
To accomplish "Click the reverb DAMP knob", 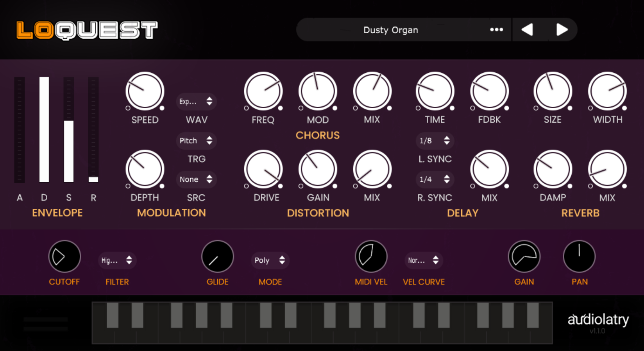I will [553, 169].
